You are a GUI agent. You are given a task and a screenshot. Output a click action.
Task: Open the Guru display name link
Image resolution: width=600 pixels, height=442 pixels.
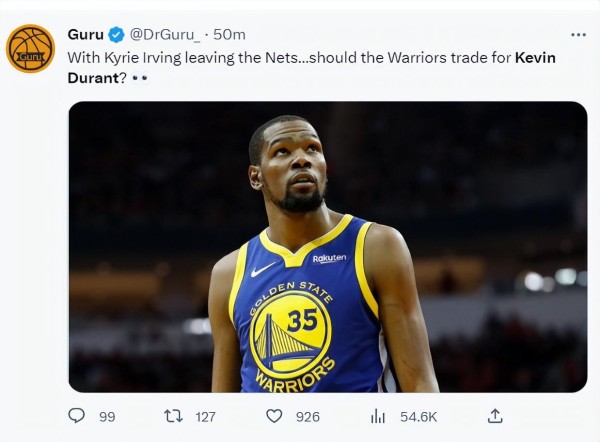pos(85,35)
